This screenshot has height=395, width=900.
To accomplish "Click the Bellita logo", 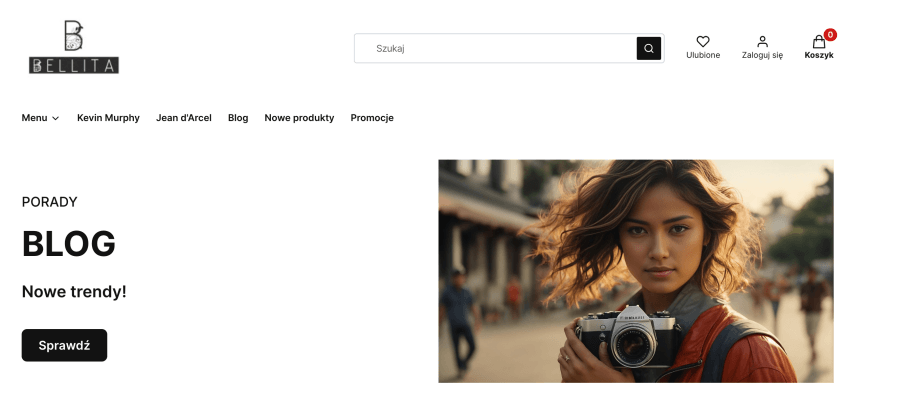I will pos(74,47).
